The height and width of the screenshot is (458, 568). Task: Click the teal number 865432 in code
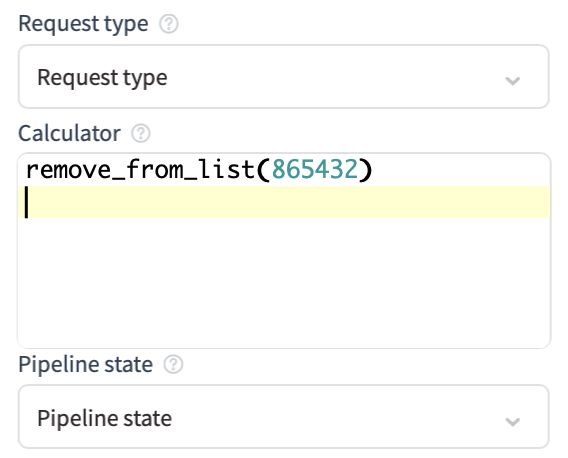[315, 170]
